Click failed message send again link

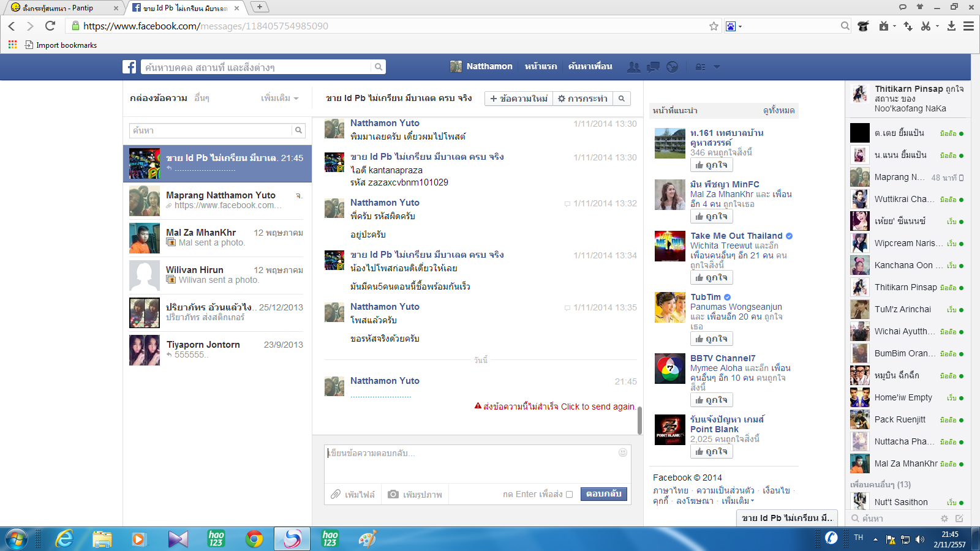click(598, 407)
